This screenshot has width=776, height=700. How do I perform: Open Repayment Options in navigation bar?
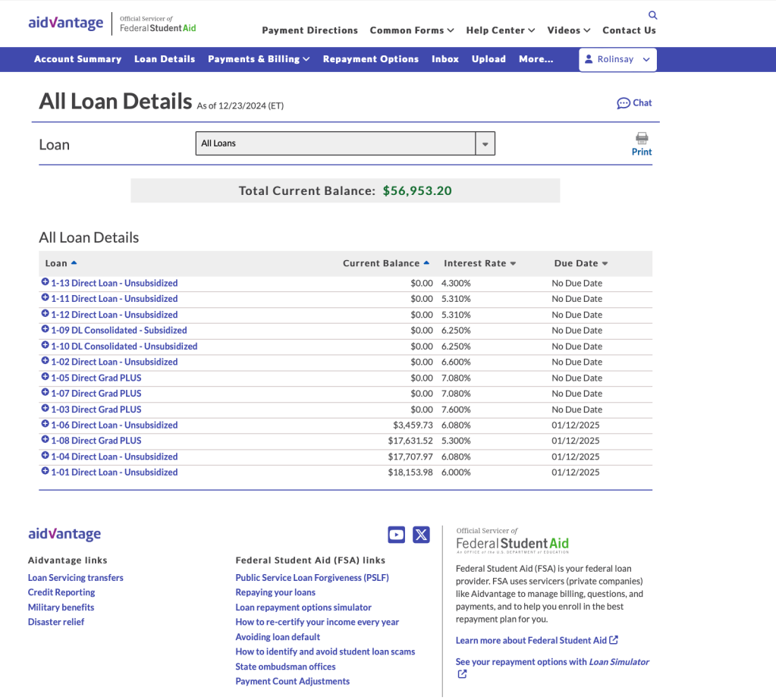(x=370, y=59)
